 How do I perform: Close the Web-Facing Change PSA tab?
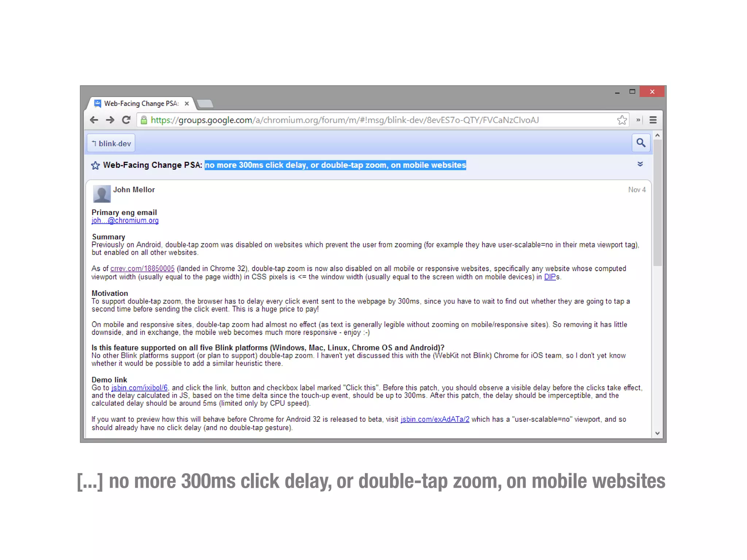click(x=187, y=104)
